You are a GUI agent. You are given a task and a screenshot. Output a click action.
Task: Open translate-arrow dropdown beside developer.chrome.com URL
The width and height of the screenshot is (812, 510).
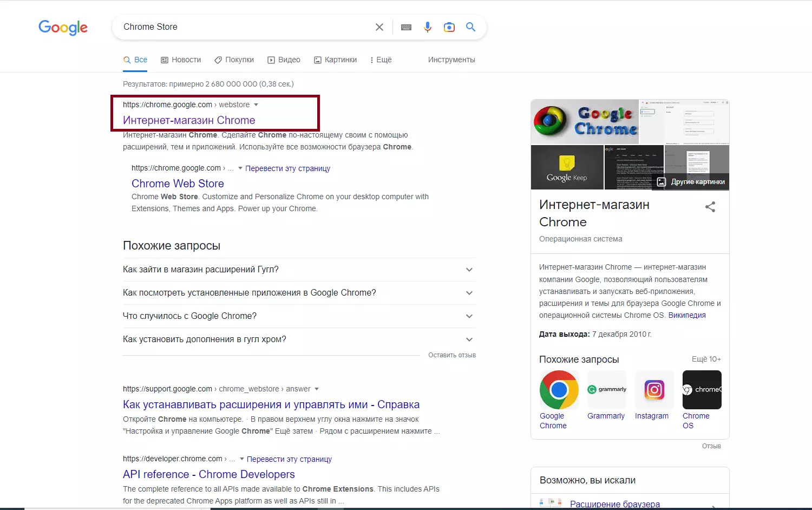coord(242,459)
